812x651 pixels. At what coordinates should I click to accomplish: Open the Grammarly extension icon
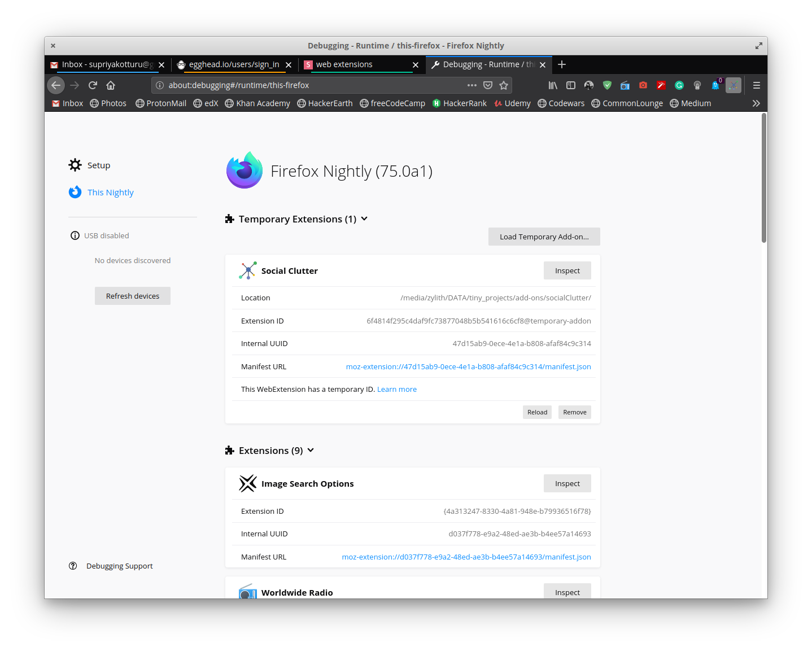coord(679,85)
